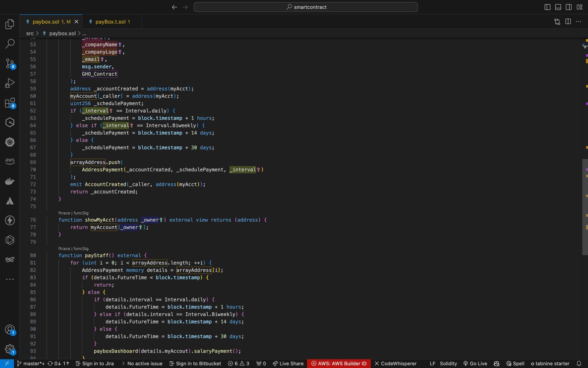The height and width of the screenshot is (368, 588).
Task: Open the triangle-logo extension view
Action: pos(10,201)
